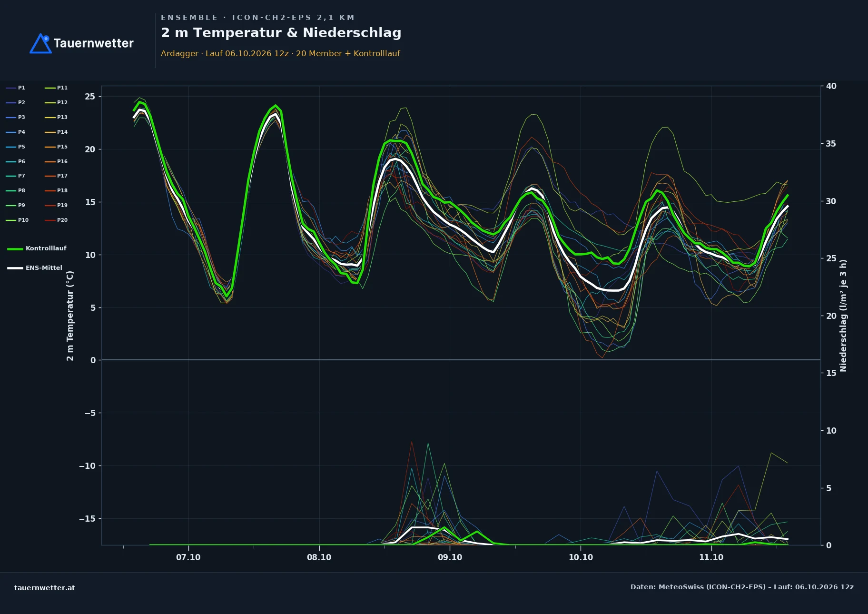
Task: Select the P3 legend entry
Action: pos(15,117)
